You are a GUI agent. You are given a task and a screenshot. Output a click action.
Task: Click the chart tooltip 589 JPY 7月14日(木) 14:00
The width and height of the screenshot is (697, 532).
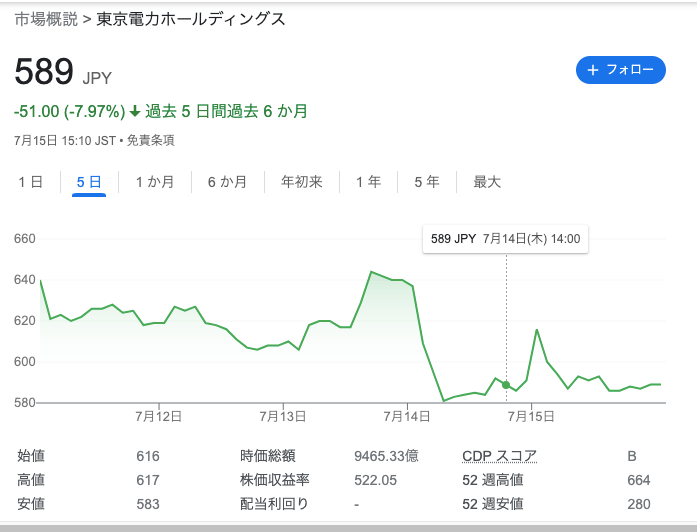505,239
